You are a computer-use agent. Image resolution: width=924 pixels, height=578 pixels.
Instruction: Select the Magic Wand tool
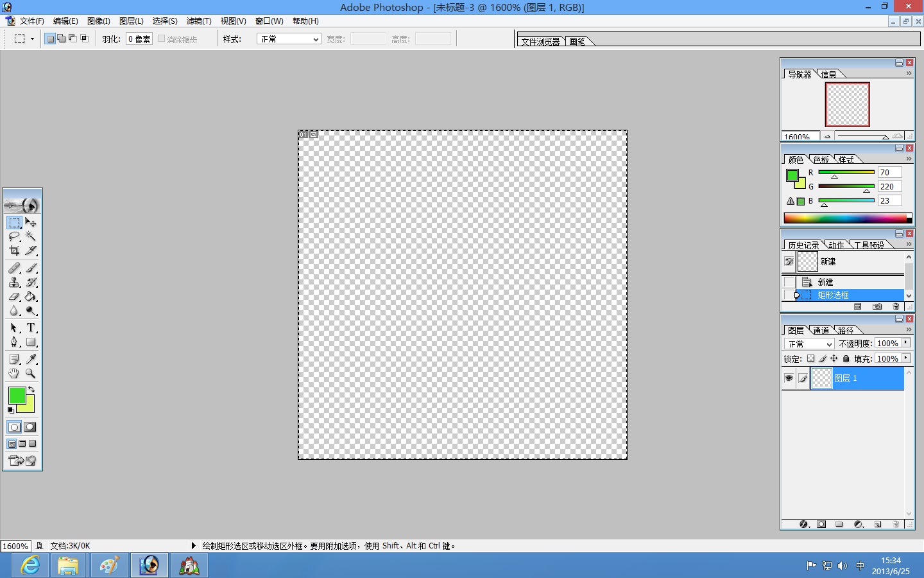pyautogui.click(x=31, y=237)
